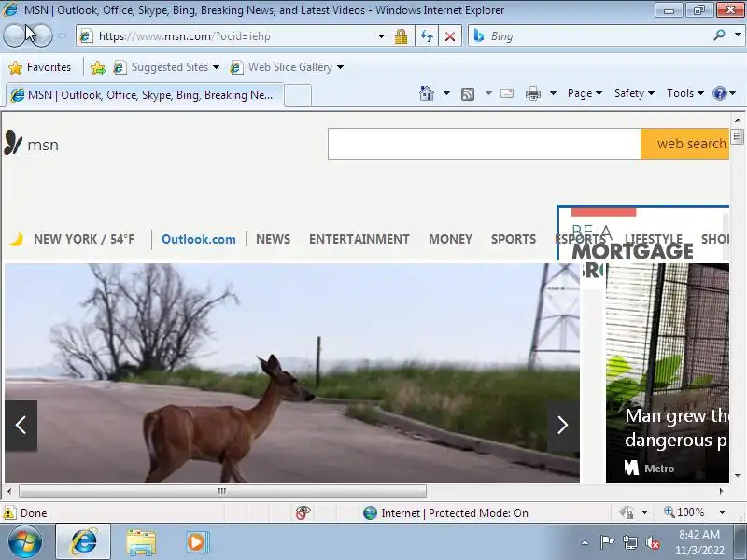Click the horizontal scrollbar thumb
The height and width of the screenshot is (560, 747).
(x=222, y=491)
